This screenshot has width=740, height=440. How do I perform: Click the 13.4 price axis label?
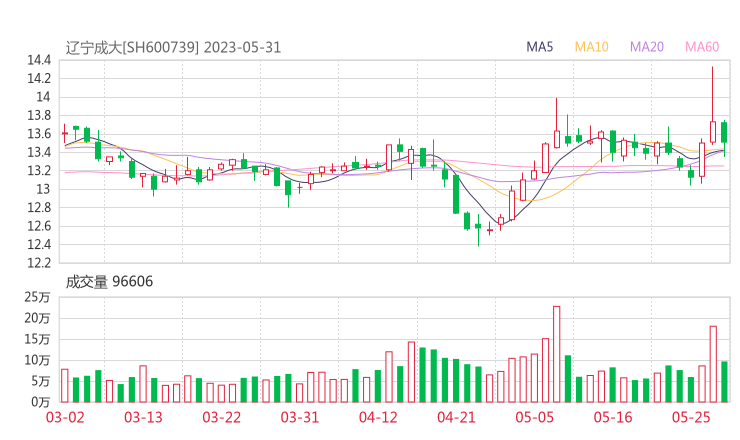click(39, 152)
